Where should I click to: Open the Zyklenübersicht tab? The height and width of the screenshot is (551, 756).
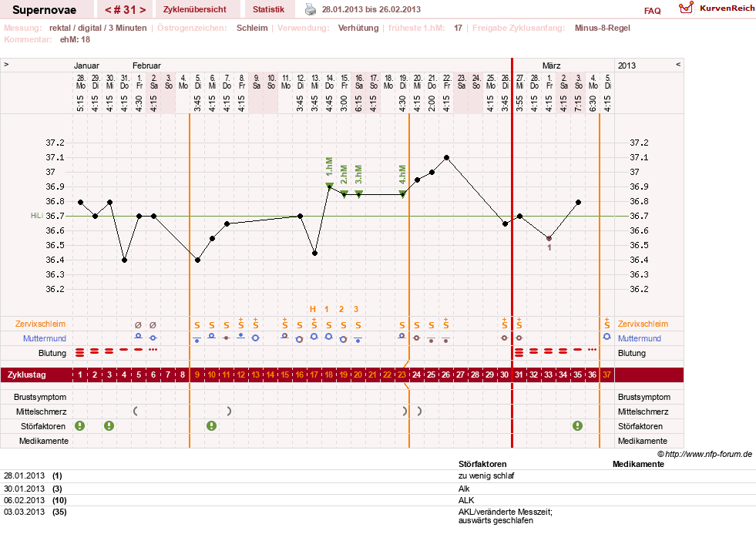pos(195,9)
